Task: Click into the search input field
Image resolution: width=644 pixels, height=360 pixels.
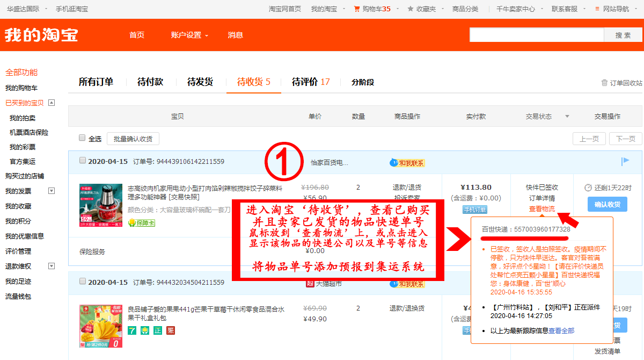Action: click(537, 35)
